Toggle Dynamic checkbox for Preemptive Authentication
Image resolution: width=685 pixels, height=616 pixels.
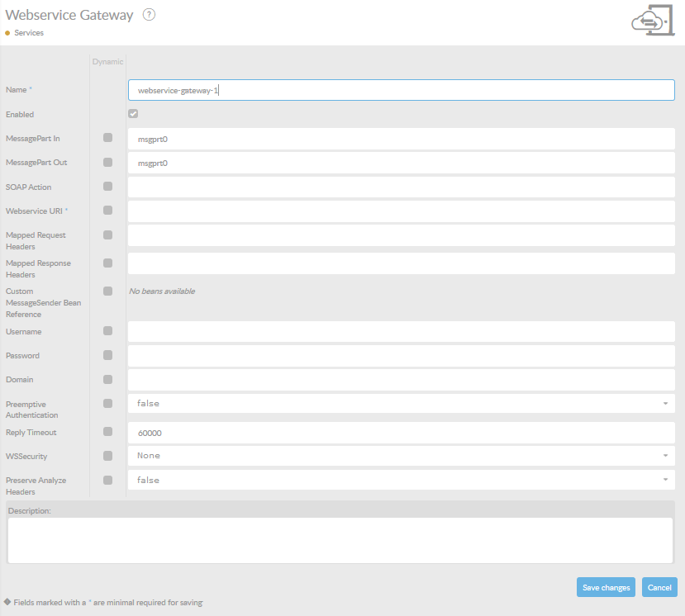pos(108,404)
